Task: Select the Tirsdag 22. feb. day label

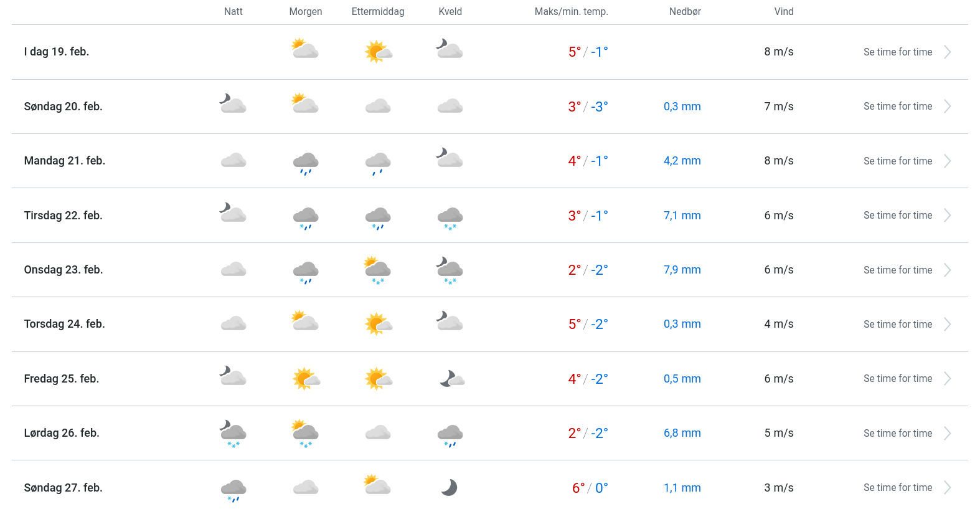Action: coord(64,216)
